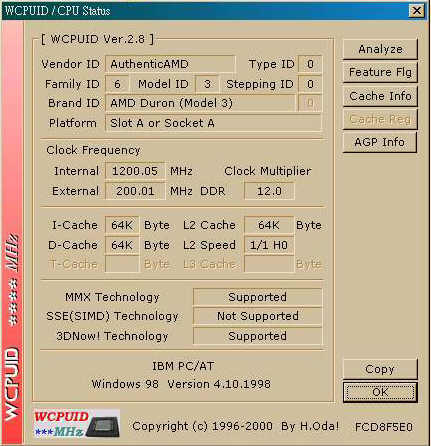Click the Type ID value field
This screenshot has width=431, height=446.
[310, 64]
